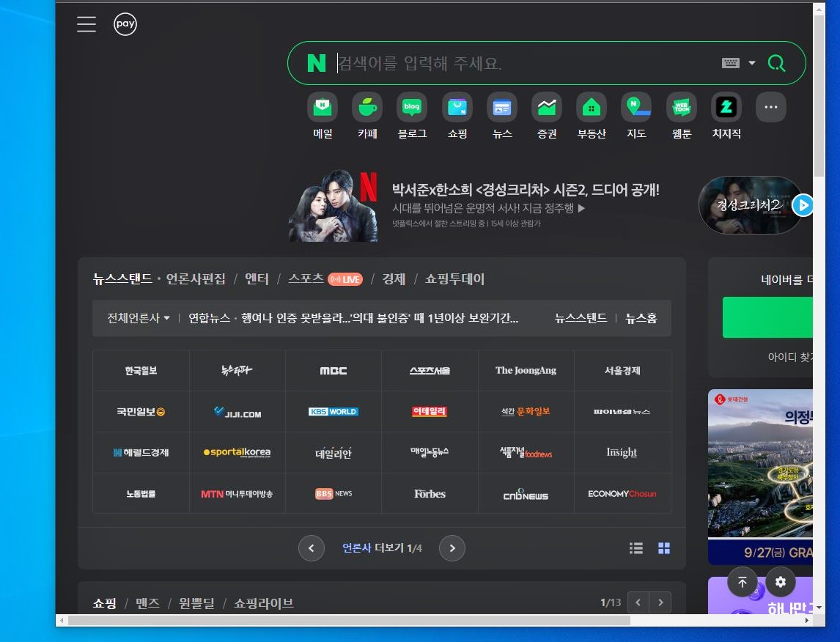Open The JoongAng press tile
The height and width of the screenshot is (642, 840).
pyautogui.click(x=526, y=371)
